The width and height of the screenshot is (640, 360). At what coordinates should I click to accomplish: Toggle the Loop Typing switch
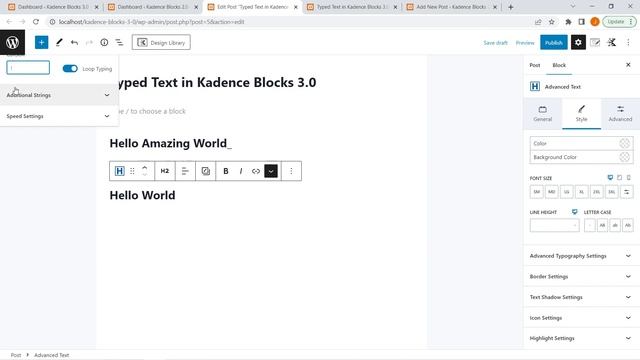point(70,69)
